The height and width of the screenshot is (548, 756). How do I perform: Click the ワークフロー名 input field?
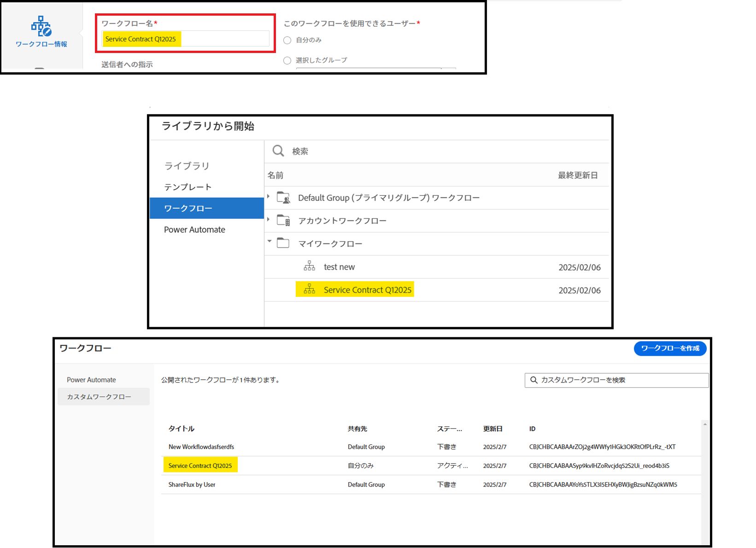click(186, 39)
